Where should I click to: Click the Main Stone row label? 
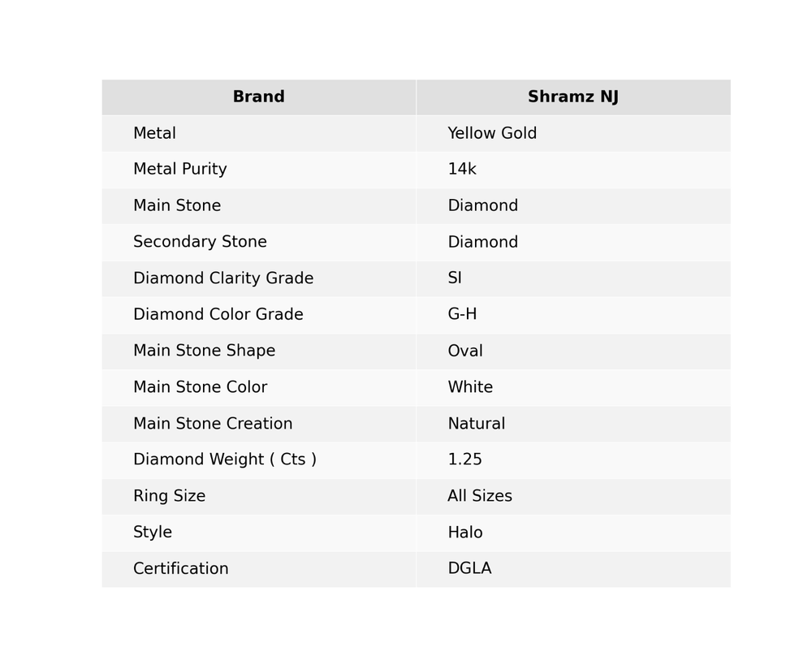click(x=177, y=206)
